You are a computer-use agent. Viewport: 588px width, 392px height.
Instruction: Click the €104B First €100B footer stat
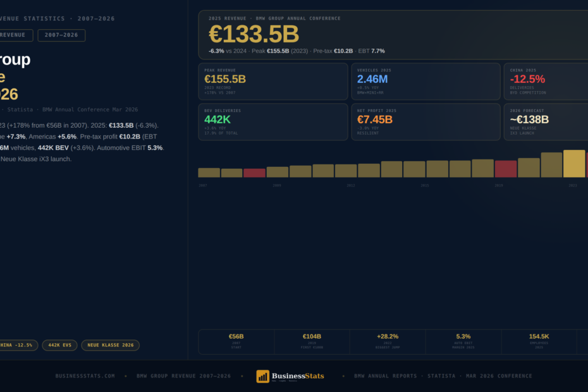click(312, 341)
